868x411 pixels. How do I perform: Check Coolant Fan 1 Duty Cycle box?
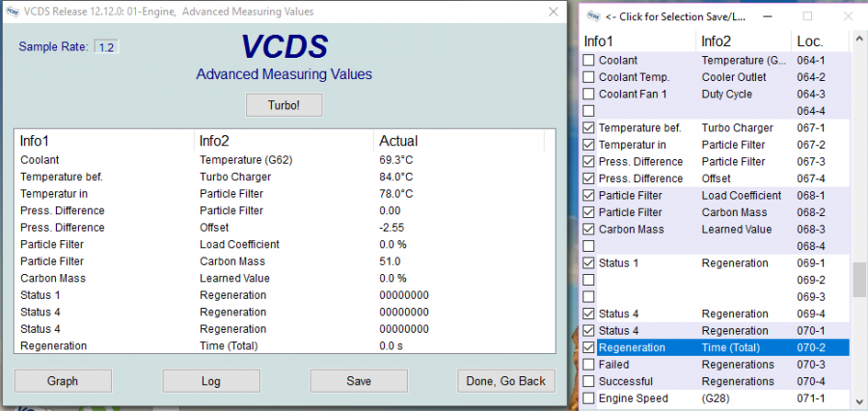pyautogui.click(x=589, y=95)
